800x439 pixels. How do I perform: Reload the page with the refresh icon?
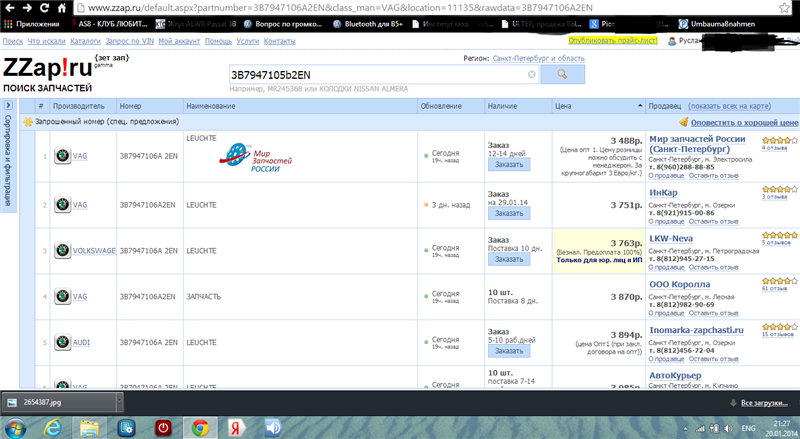tap(44, 8)
